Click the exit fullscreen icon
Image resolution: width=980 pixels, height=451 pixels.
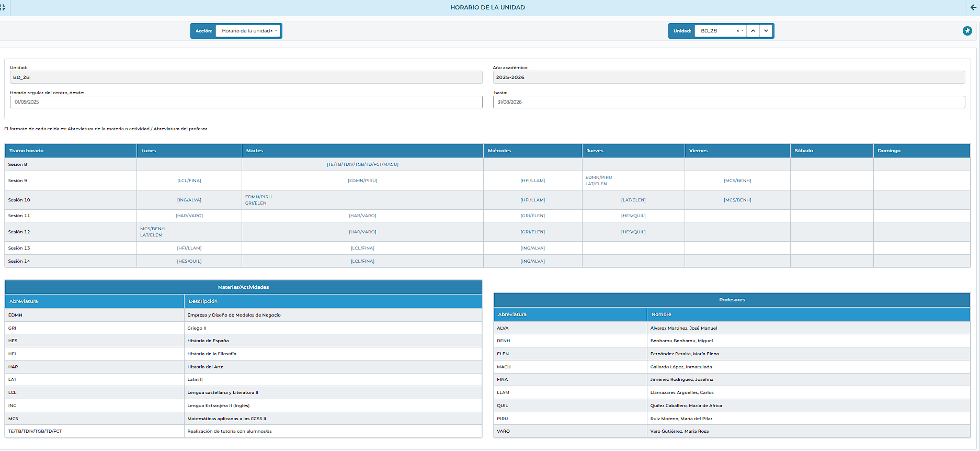coord(3,7)
